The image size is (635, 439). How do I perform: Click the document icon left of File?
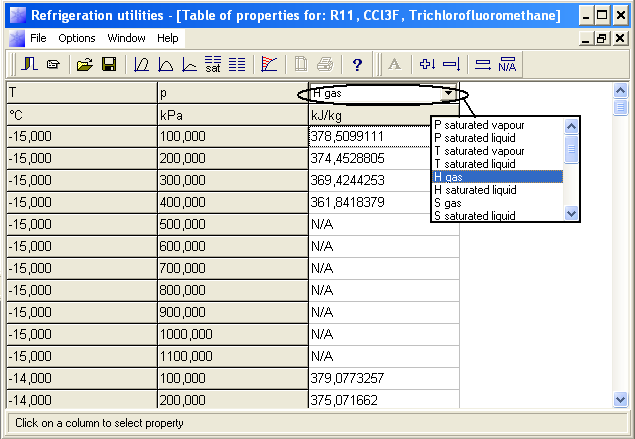(x=17, y=38)
